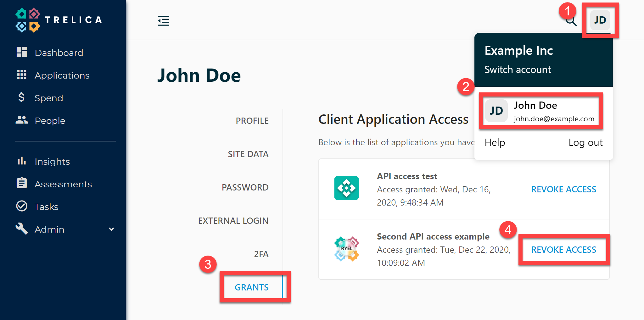Open the JD avatar menu
Viewport: 644px width, 320px height.
point(600,20)
